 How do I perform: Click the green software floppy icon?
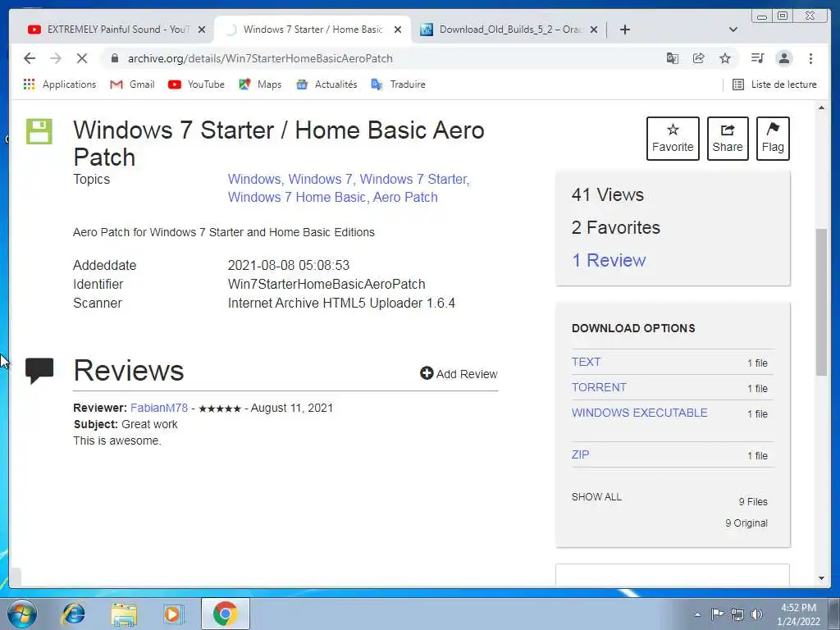(39, 131)
